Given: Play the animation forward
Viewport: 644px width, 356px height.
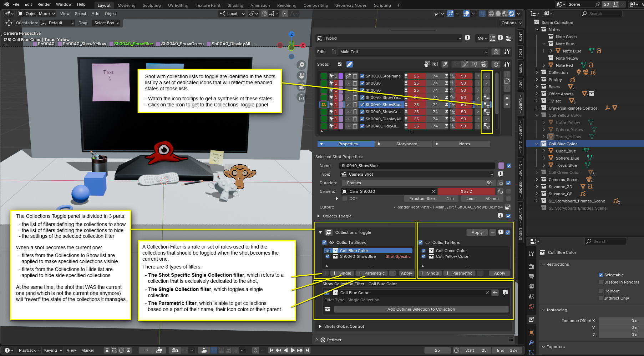Looking at the screenshot, I should click(x=293, y=350).
